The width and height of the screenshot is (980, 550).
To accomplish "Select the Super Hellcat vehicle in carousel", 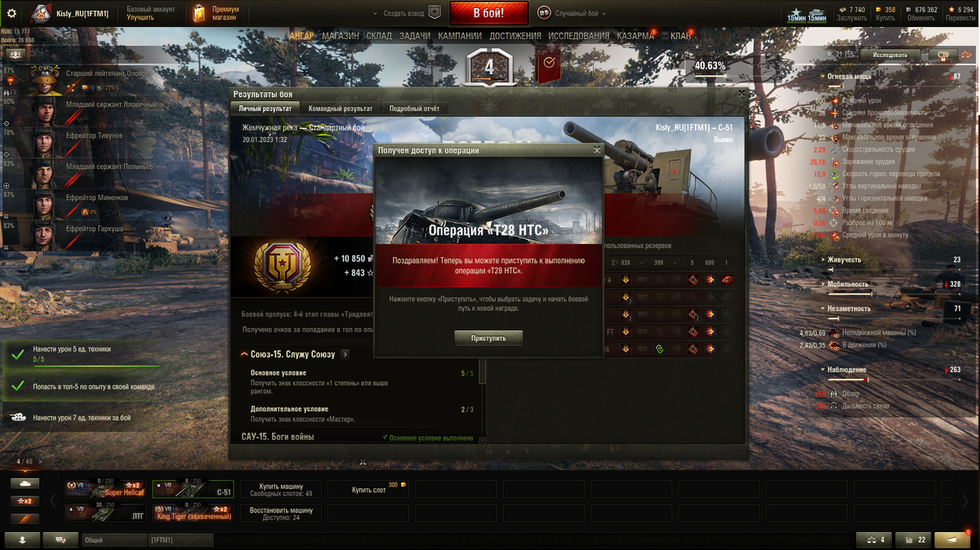I will point(105,489).
